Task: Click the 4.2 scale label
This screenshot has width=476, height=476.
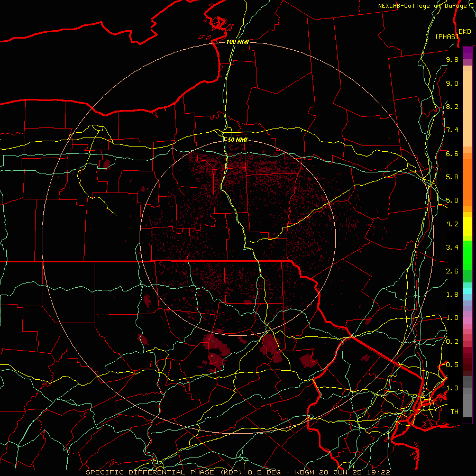Action: pos(452,224)
